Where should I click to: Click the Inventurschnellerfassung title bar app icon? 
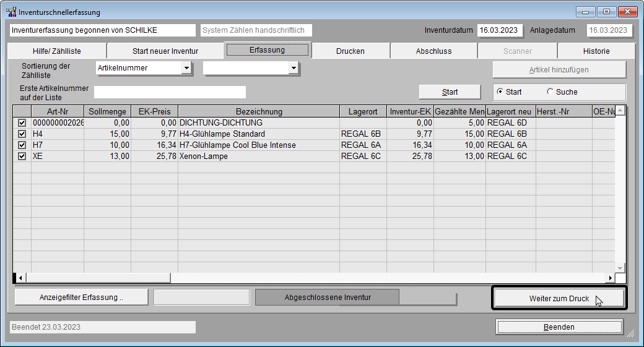11,12
